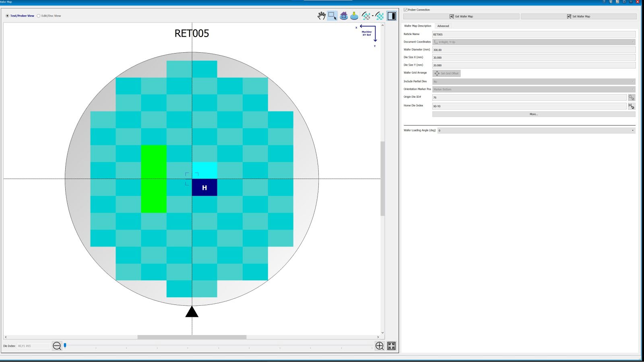Toggle the side panel visibility icon
The height and width of the screenshot is (362, 644).
(391, 15)
